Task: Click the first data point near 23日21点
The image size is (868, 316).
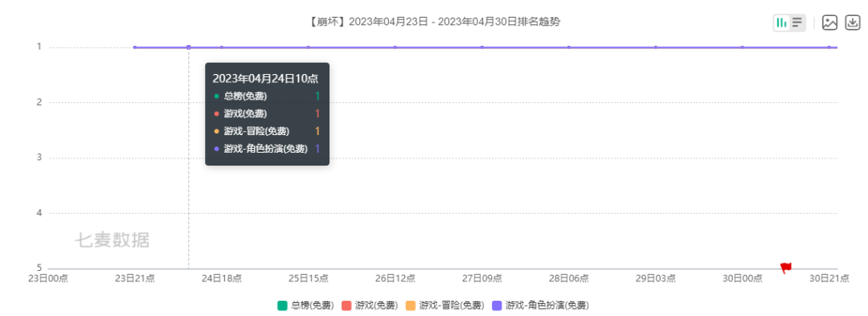Action: click(x=134, y=47)
